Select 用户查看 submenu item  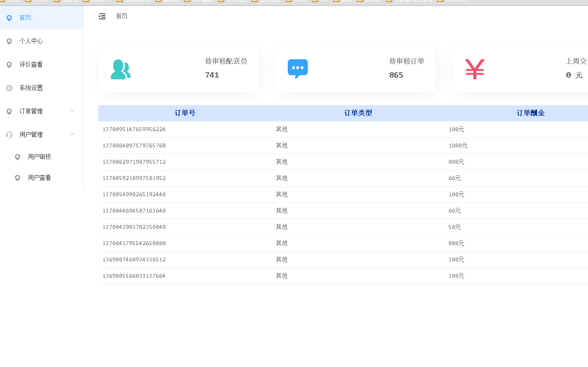42,177
